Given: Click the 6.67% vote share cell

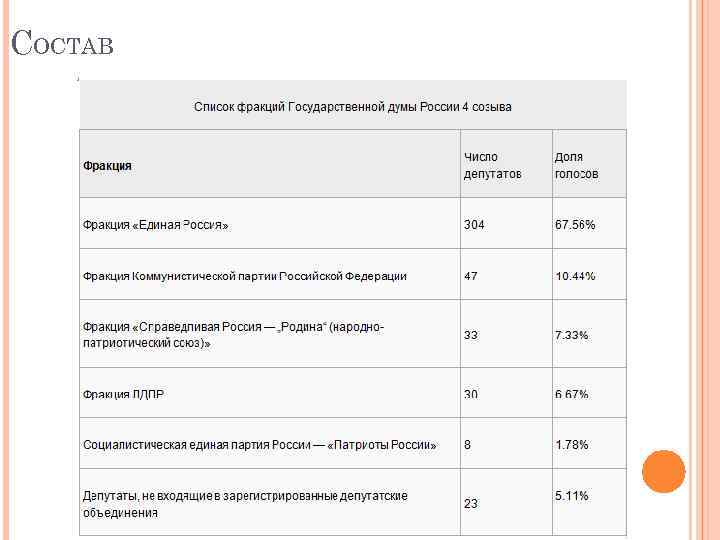Looking at the screenshot, I should pos(572,394).
